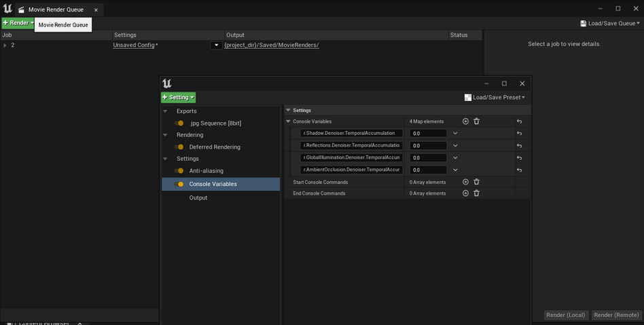Open the green Setting add button
This screenshot has height=325, width=644.
coord(178,98)
